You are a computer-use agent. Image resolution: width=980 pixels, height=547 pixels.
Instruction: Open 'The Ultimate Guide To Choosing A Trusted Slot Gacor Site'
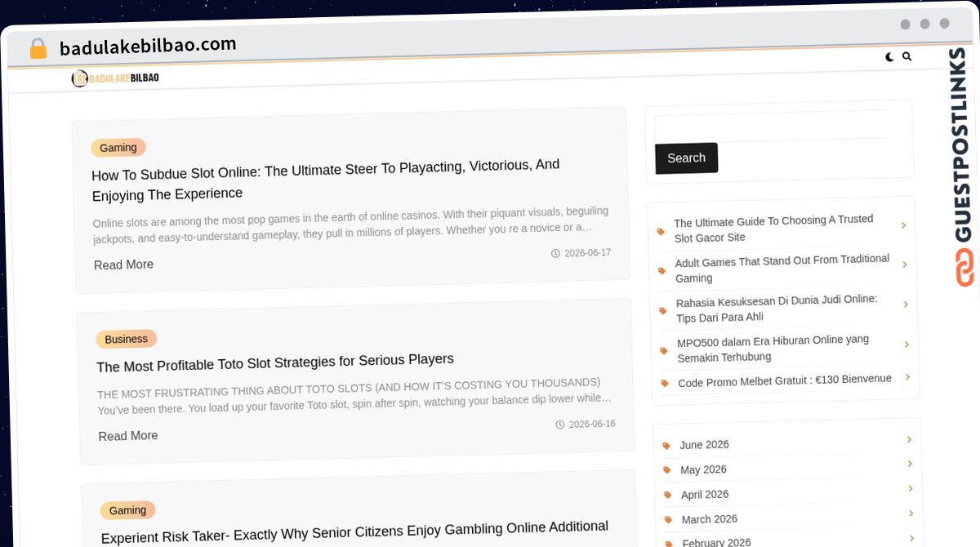[773, 229]
